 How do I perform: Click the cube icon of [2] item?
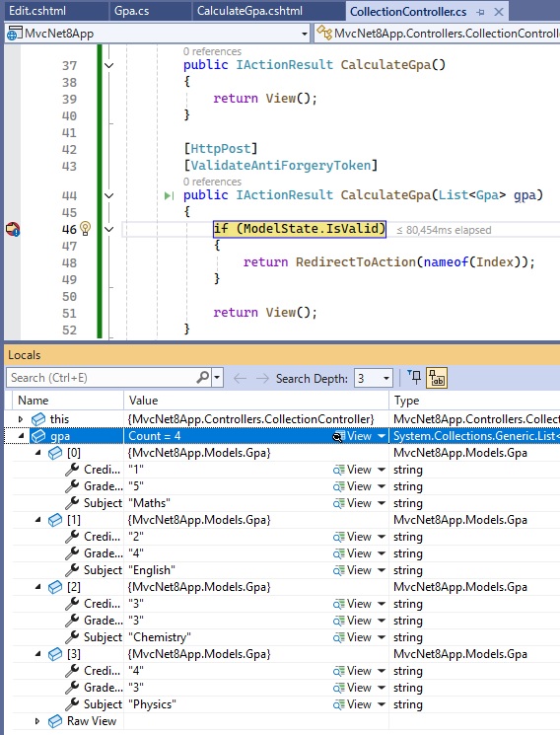55,587
